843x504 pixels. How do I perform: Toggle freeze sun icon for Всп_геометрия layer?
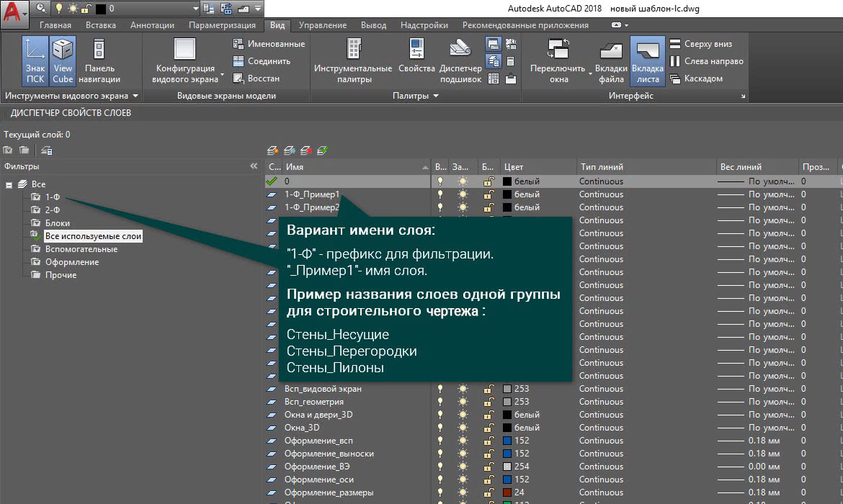[x=463, y=402]
